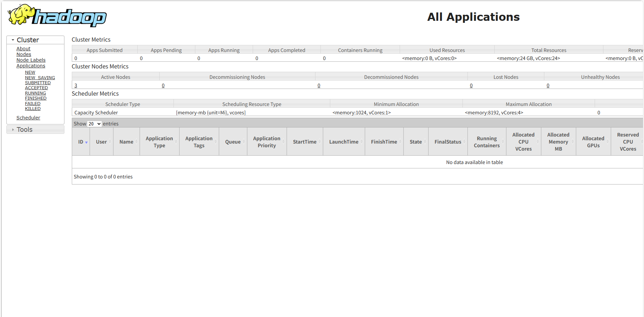
Task: Click the Cluster Metrics heading
Action: (91, 40)
